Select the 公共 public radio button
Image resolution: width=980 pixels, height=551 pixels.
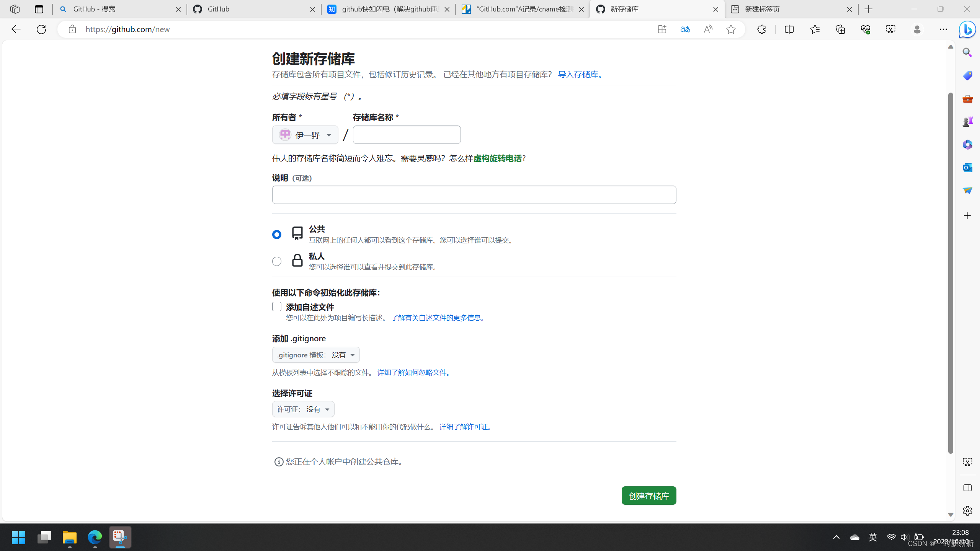276,234
